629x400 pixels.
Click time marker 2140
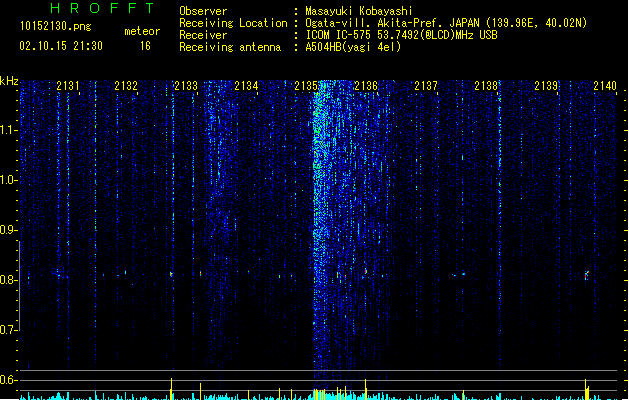605,86
